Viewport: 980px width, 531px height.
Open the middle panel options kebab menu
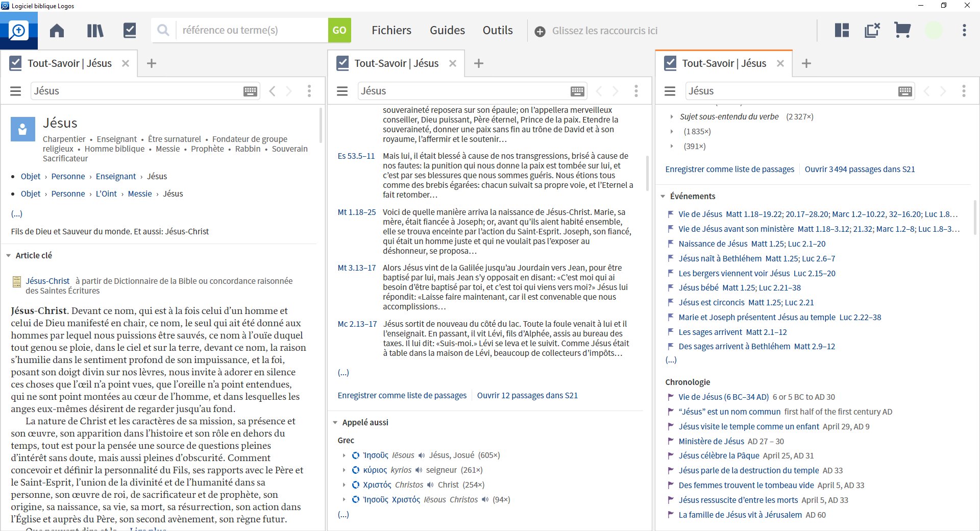[636, 91]
